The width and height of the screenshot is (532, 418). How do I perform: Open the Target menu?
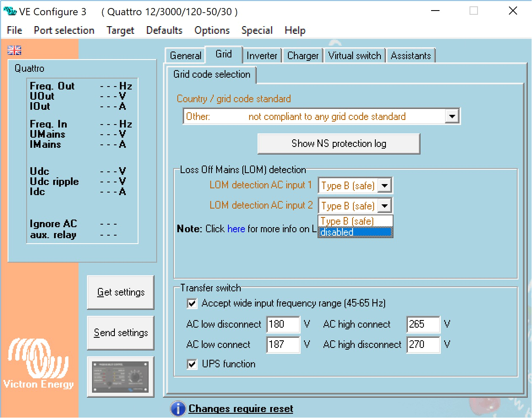pyautogui.click(x=120, y=30)
